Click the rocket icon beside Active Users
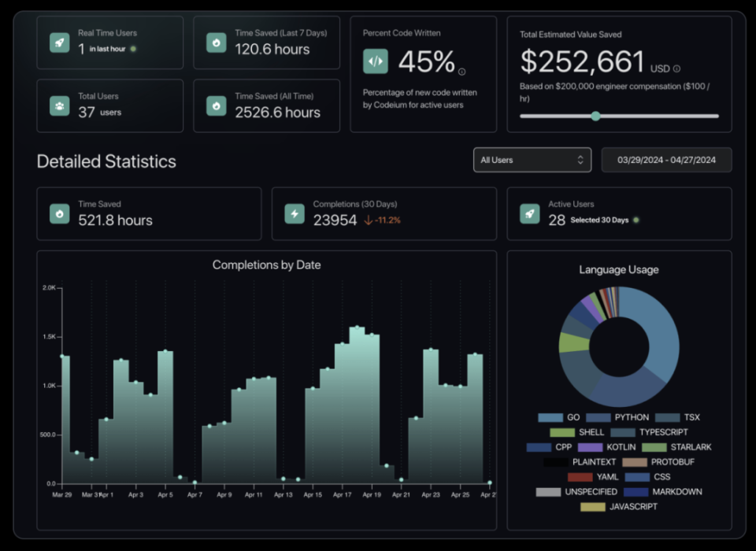 point(529,213)
